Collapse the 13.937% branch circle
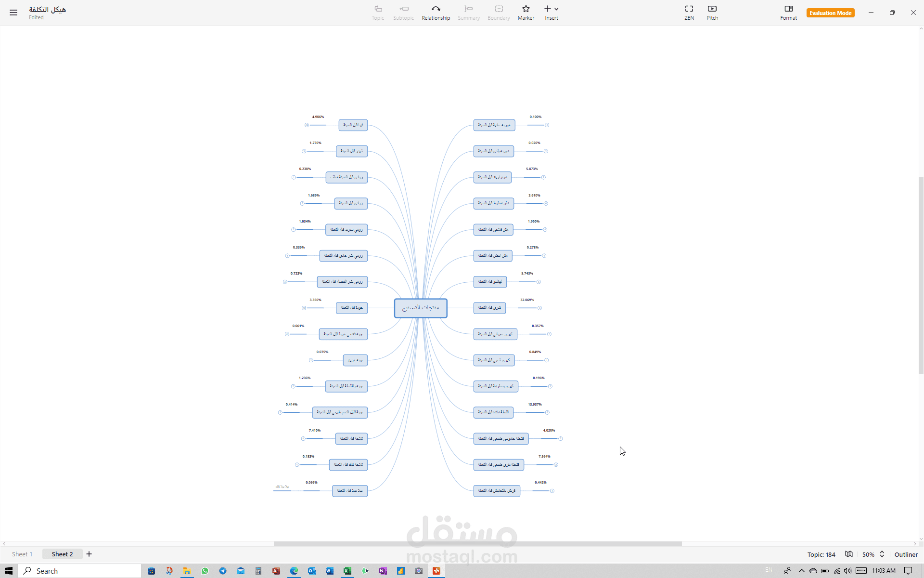This screenshot has width=924, height=578. coord(547,412)
